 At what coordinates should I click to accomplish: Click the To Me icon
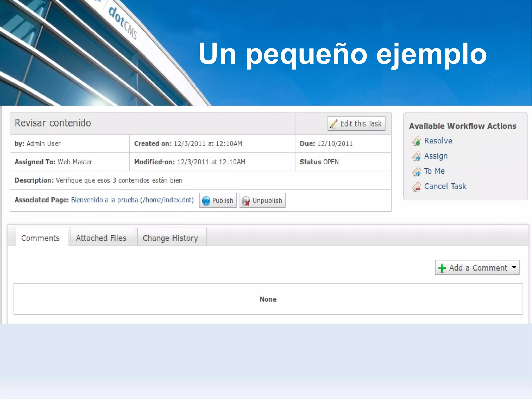click(x=416, y=171)
